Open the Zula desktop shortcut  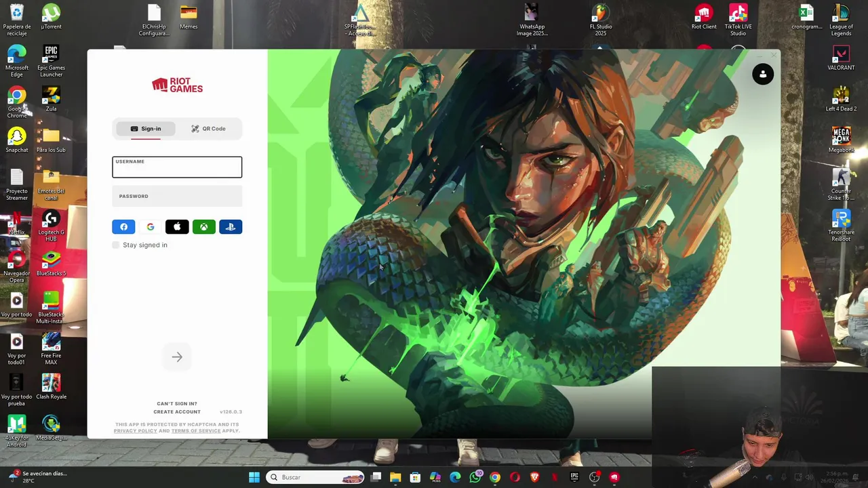pyautogui.click(x=51, y=100)
